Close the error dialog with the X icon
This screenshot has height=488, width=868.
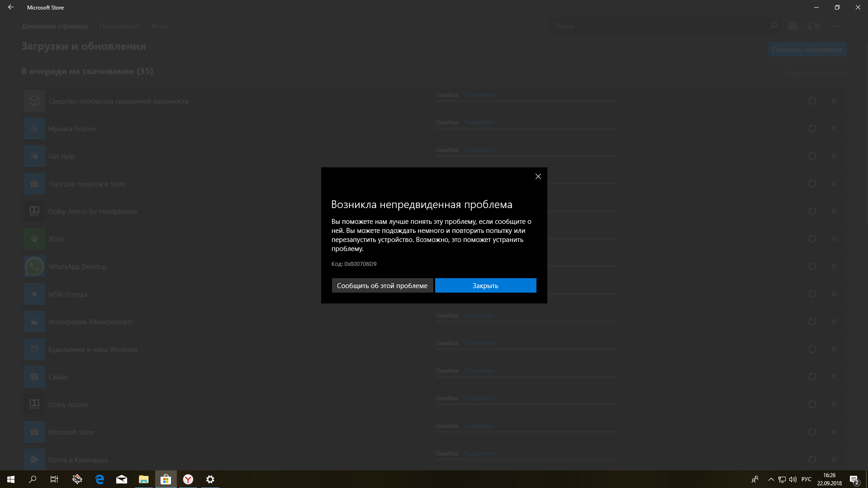pyautogui.click(x=538, y=176)
